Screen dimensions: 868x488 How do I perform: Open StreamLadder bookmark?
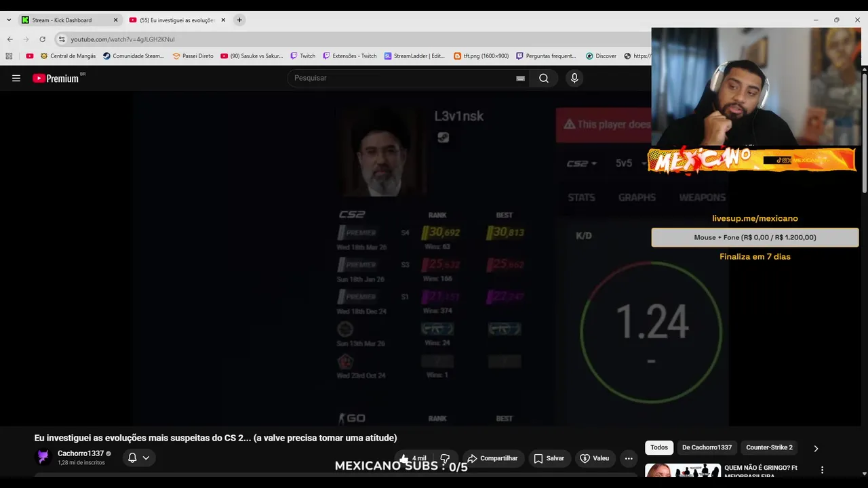pos(414,56)
